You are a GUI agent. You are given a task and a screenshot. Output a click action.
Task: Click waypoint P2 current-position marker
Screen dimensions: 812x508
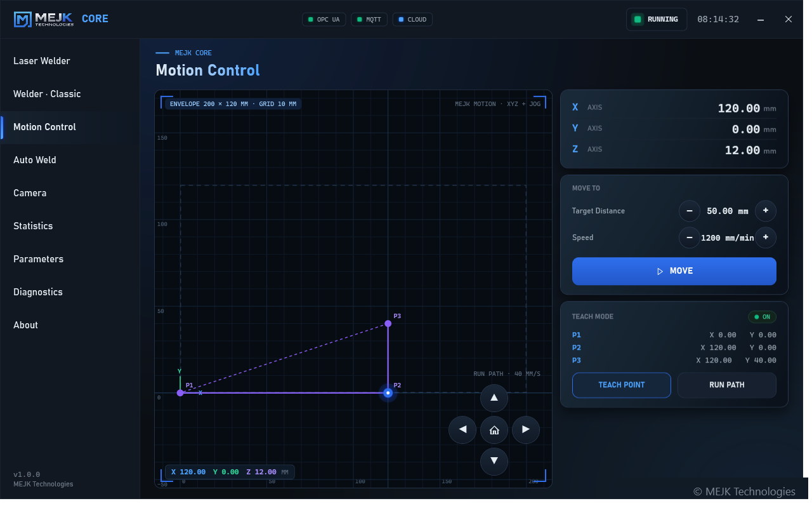(x=388, y=393)
